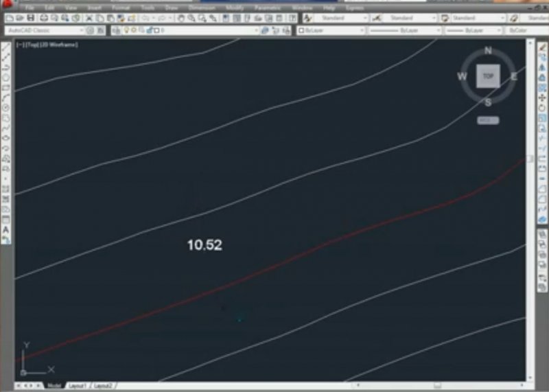Select the 10.52 text in the drawing
This screenshot has height=392, width=549.
[205, 245]
